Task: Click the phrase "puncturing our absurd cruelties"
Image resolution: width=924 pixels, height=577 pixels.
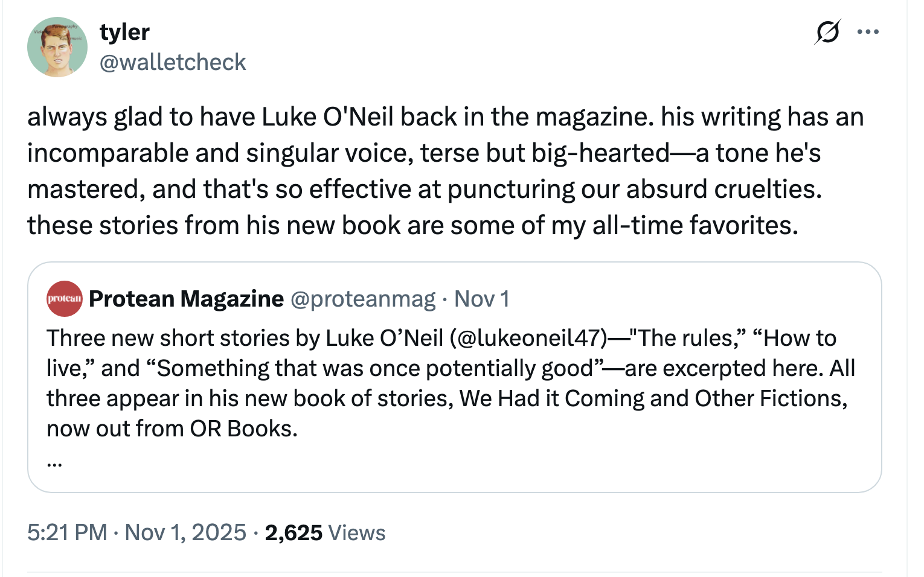Action: [x=634, y=190]
